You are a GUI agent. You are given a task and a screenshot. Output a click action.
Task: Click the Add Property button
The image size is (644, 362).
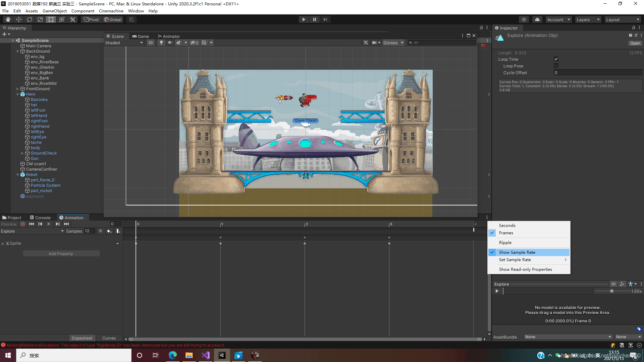tap(61, 254)
